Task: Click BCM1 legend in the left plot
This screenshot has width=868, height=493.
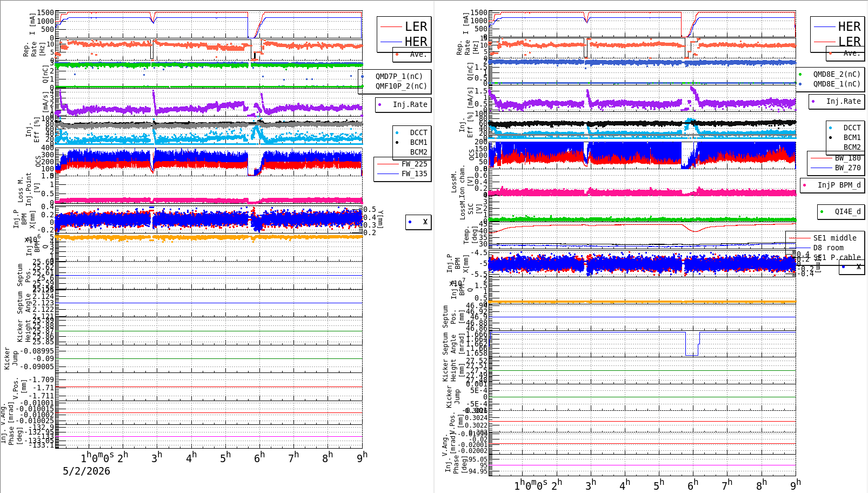Action: pyautogui.click(x=418, y=142)
